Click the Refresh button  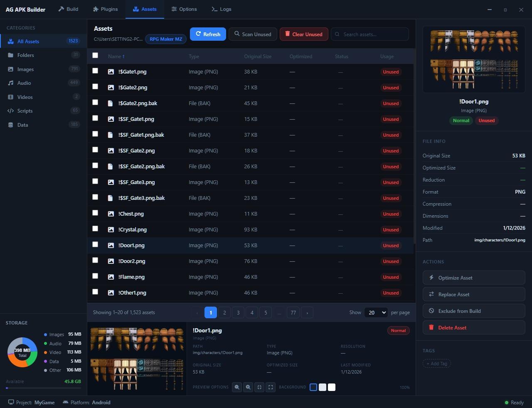tap(208, 34)
